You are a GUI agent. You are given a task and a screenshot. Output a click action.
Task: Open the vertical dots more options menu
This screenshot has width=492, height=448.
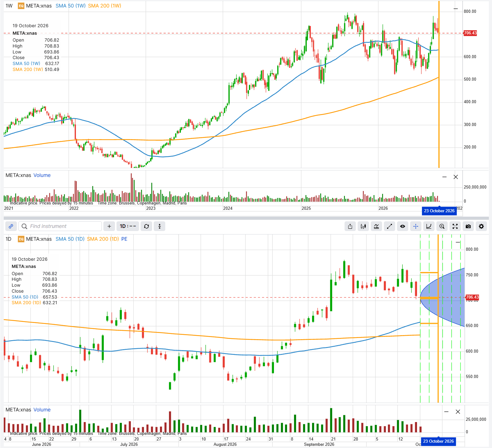pyautogui.click(x=160, y=226)
